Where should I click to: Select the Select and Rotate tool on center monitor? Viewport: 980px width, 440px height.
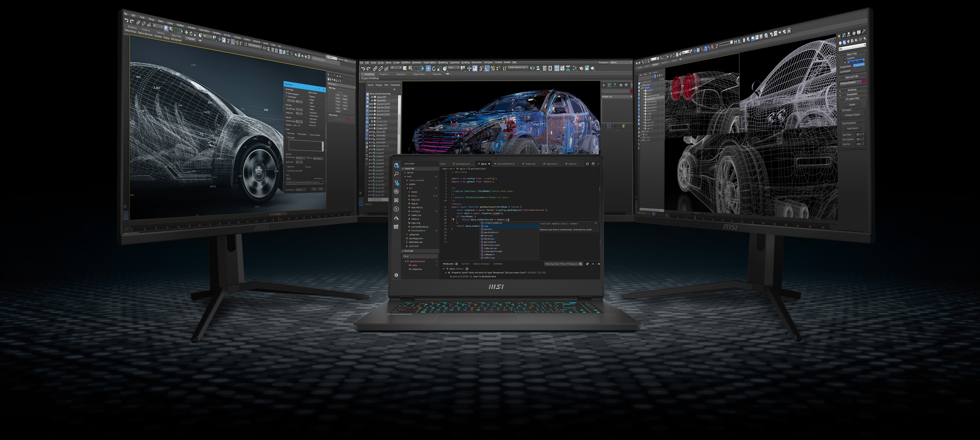coord(434,68)
